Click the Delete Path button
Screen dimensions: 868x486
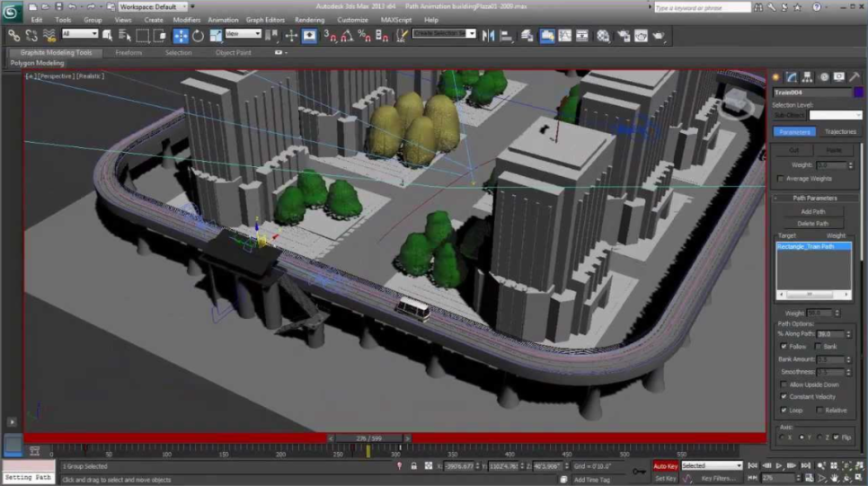pyautogui.click(x=812, y=224)
